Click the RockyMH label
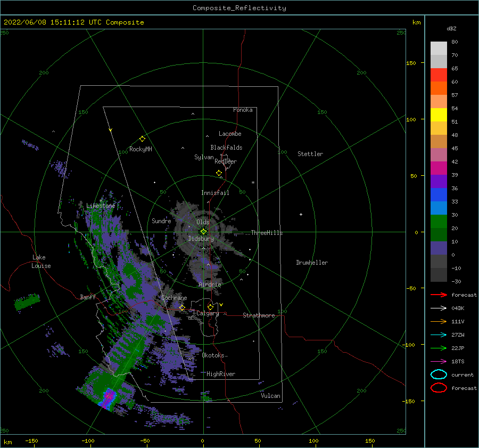The height and width of the screenshot is (448, 479). pyautogui.click(x=141, y=149)
